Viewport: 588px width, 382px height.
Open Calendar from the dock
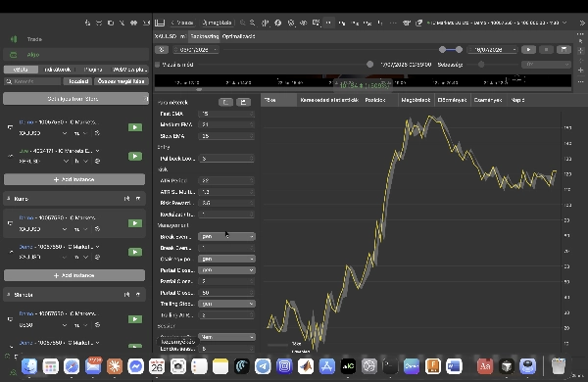(x=157, y=366)
